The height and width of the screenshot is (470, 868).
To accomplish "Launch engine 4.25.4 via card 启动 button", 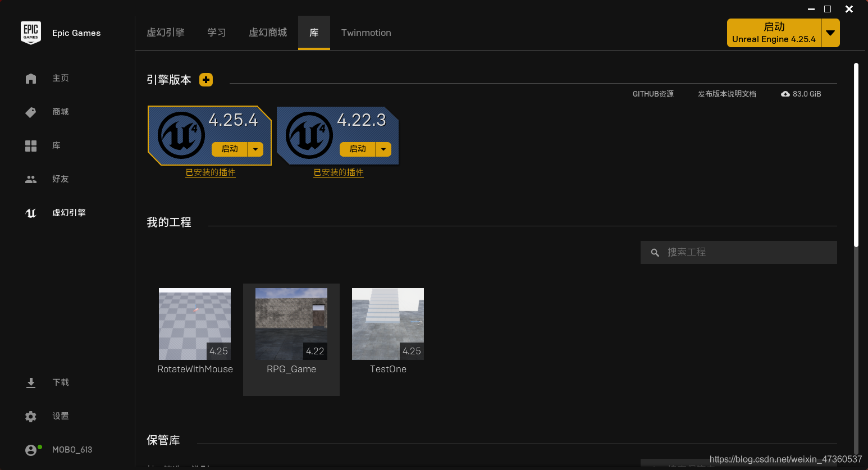I will coord(230,149).
